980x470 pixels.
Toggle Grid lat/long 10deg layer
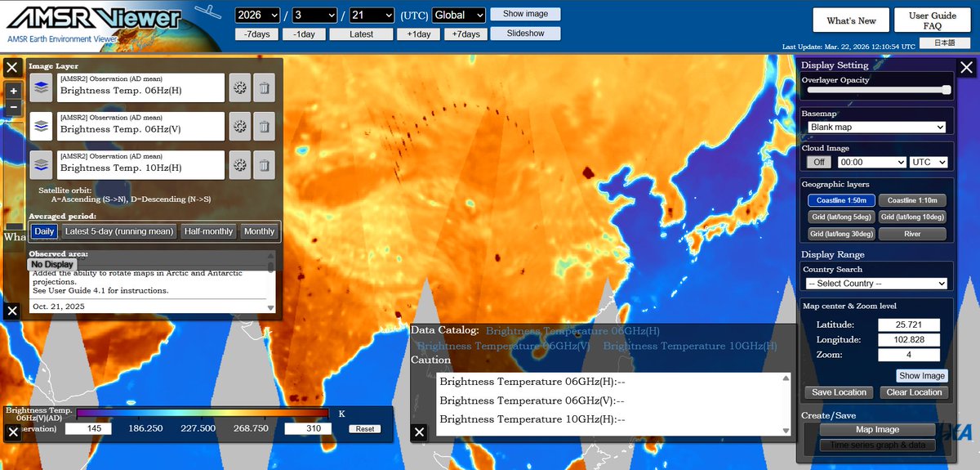pyautogui.click(x=912, y=217)
